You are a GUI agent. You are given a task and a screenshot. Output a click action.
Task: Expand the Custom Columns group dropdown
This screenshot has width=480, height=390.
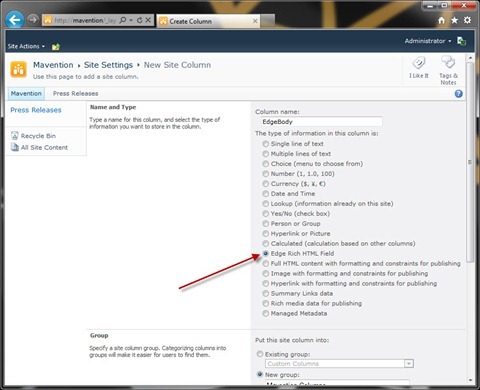[x=409, y=364]
